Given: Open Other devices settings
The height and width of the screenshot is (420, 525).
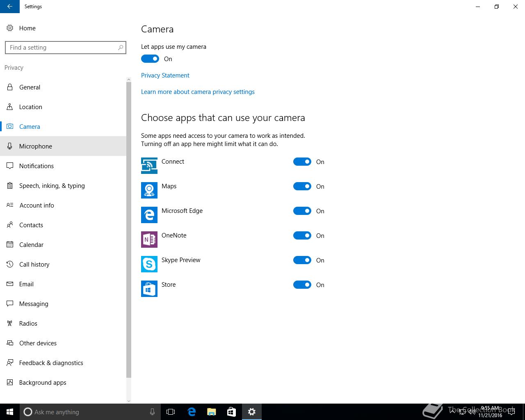Looking at the screenshot, I should tap(63, 343).
